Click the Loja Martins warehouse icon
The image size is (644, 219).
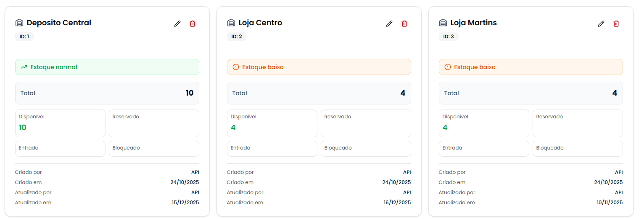[443, 23]
